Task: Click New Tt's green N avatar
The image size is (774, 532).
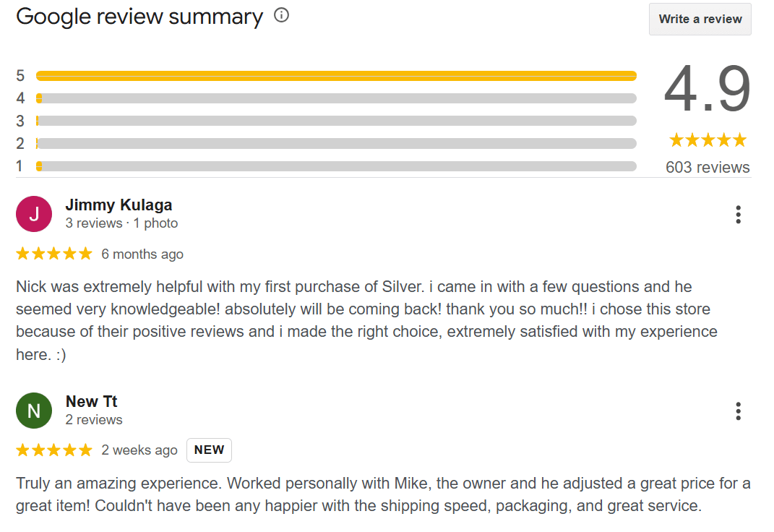Action: pyautogui.click(x=34, y=411)
